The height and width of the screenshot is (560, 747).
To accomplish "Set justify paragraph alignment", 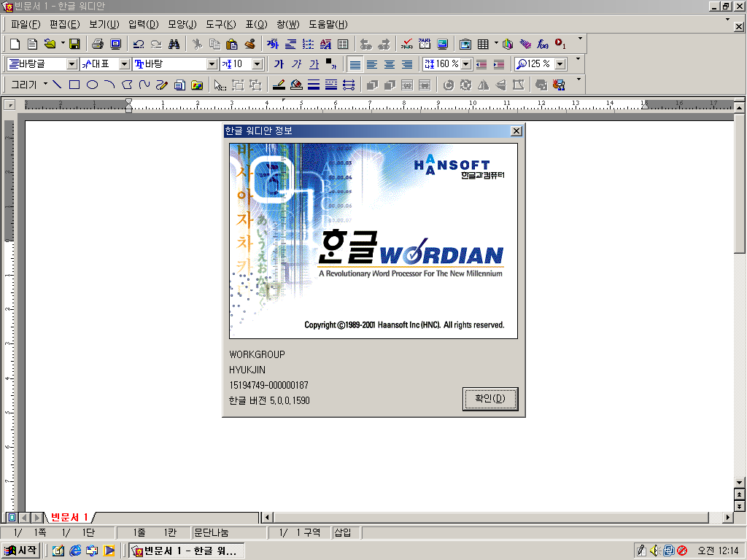I will coord(355,64).
